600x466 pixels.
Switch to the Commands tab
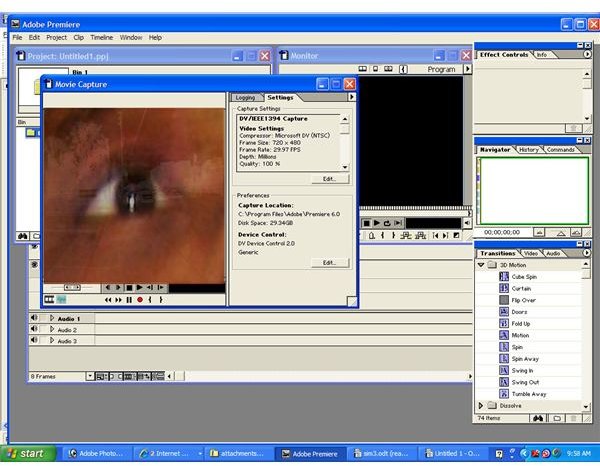tap(560, 150)
